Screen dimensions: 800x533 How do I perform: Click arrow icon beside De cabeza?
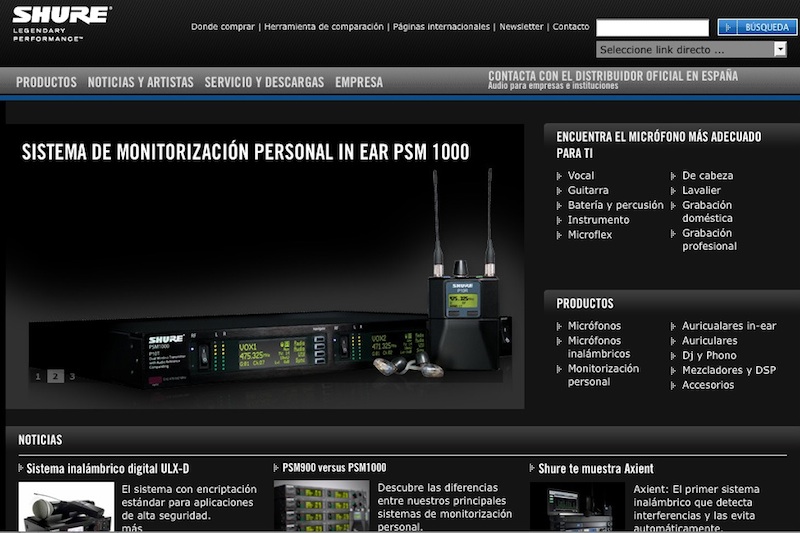(673, 176)
